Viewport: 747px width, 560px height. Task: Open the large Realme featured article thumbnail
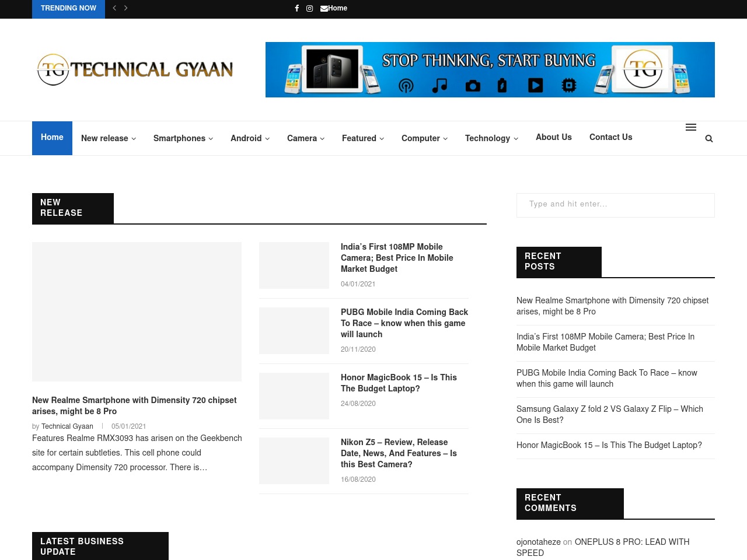[x=137, y=311]
